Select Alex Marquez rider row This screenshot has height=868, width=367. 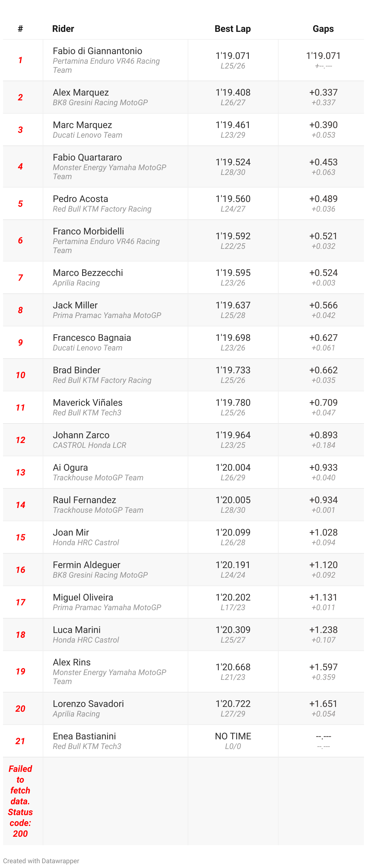[x=183, y=97]
